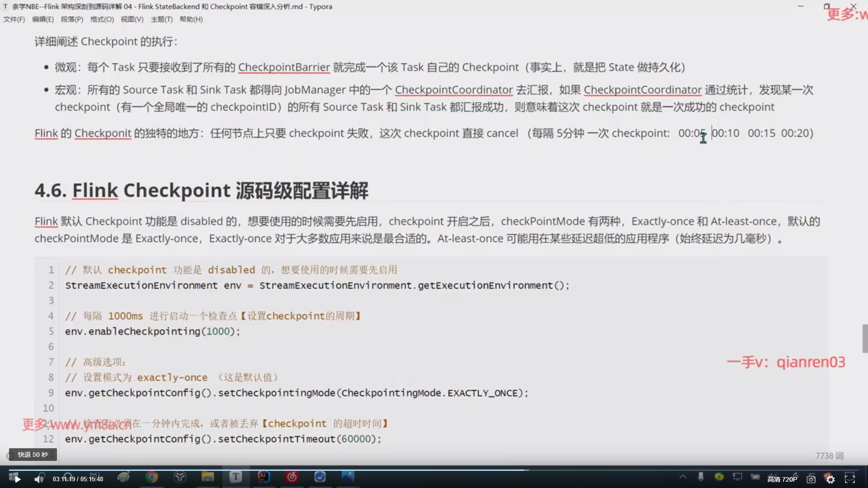Click the Chrome icon in the taskbar
The width and height of the screenshot is (868, 488).
(151, 477)
